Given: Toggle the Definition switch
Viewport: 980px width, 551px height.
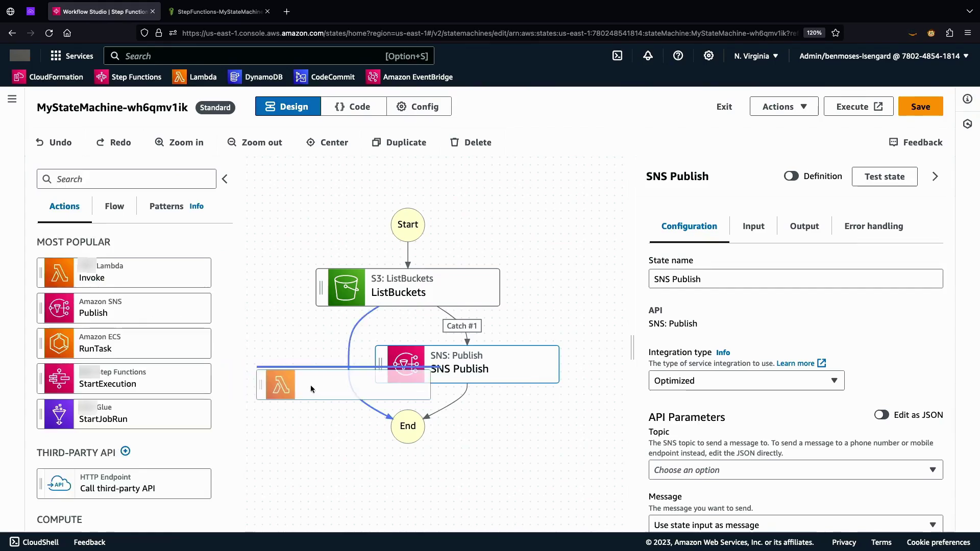Looking at the screenshot, I should [x=791, y=176].
